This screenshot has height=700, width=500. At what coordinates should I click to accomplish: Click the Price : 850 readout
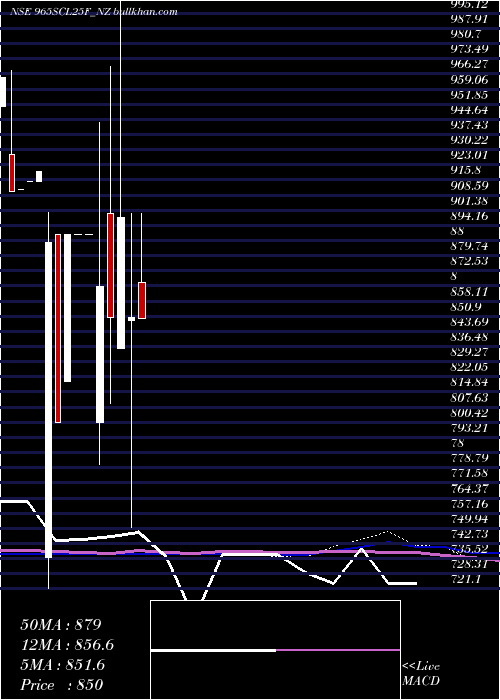click(62, 685)
